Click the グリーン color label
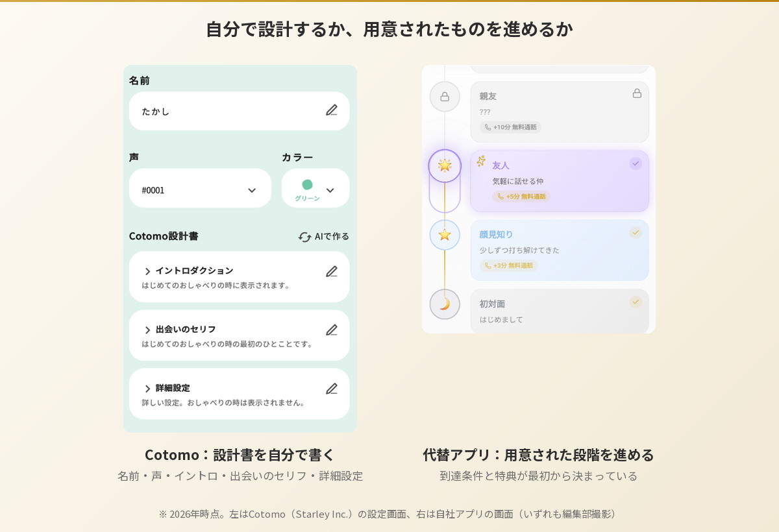 tap(307, 199)
